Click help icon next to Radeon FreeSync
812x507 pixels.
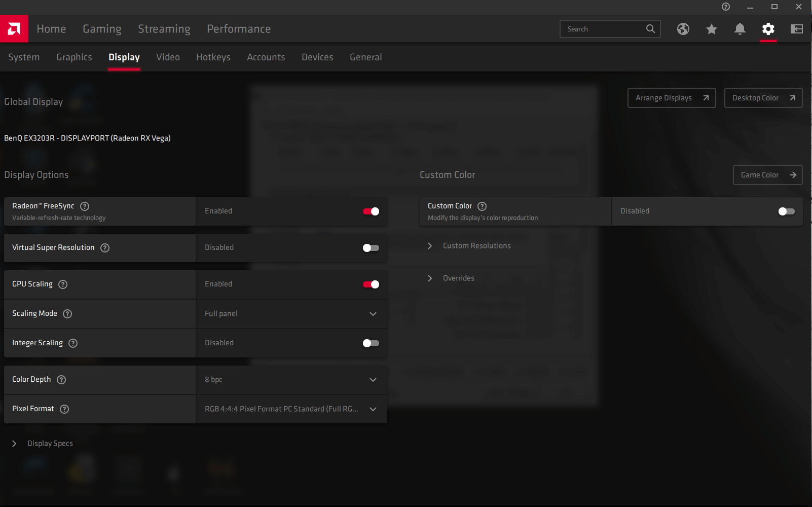85,206
